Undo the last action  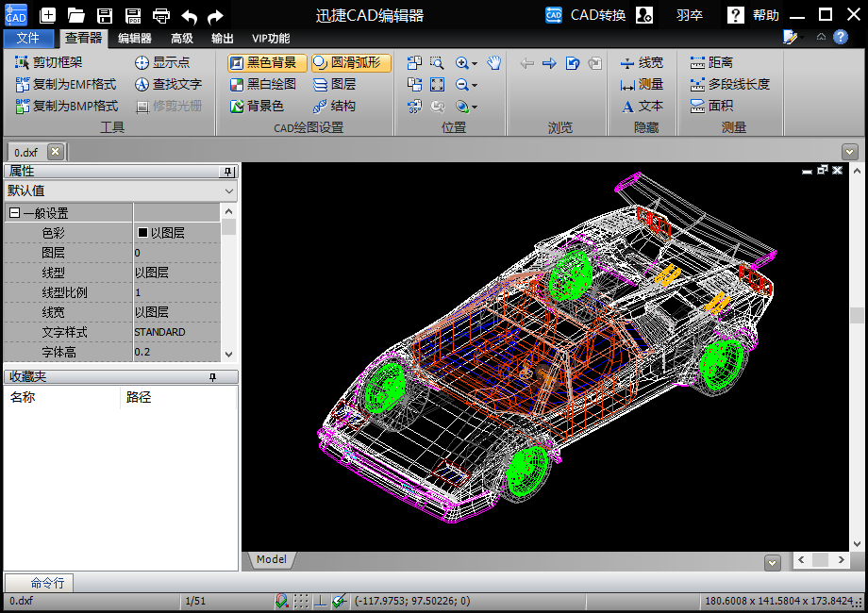(190, 17)
